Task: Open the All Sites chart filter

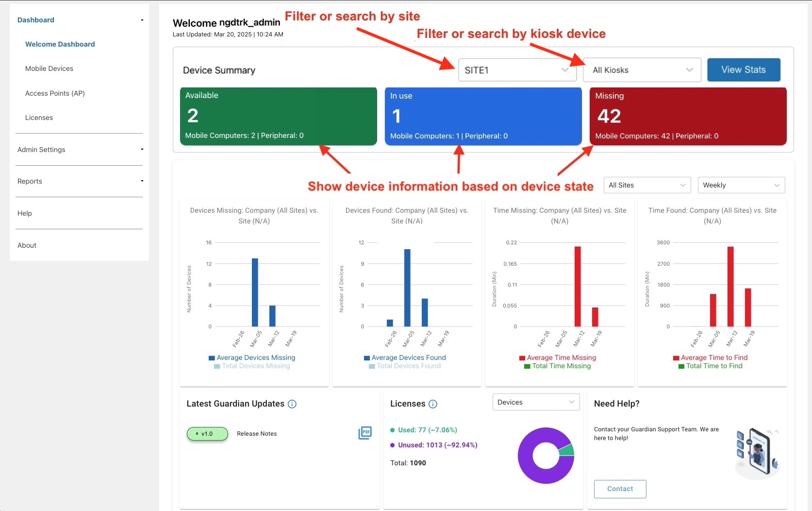Action: tap(647, 186)
